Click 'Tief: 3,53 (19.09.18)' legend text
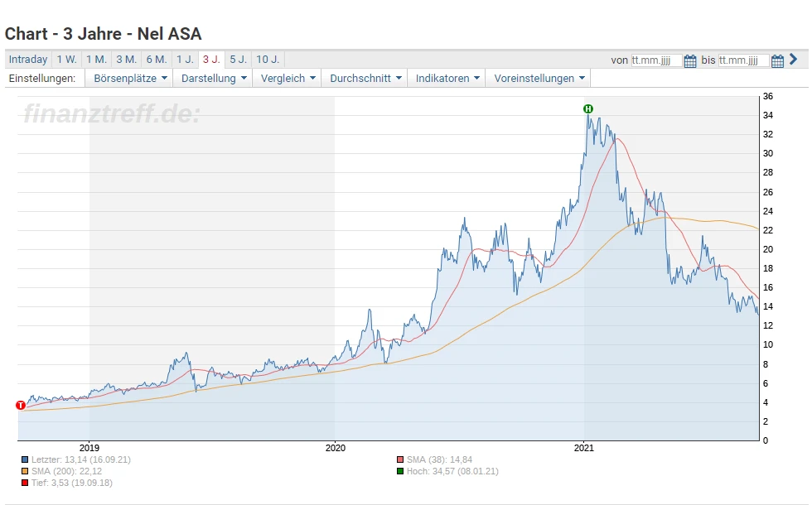812x505 pixels. point(71,483)
